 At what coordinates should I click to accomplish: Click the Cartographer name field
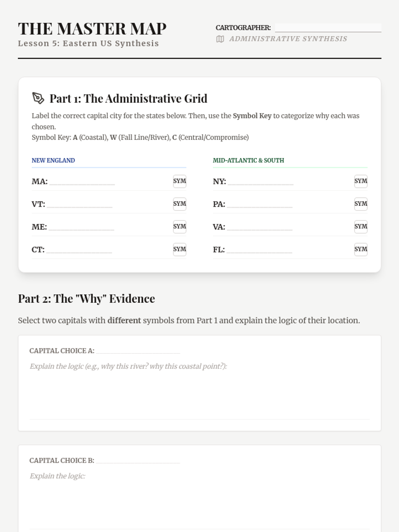click(328, 28)
